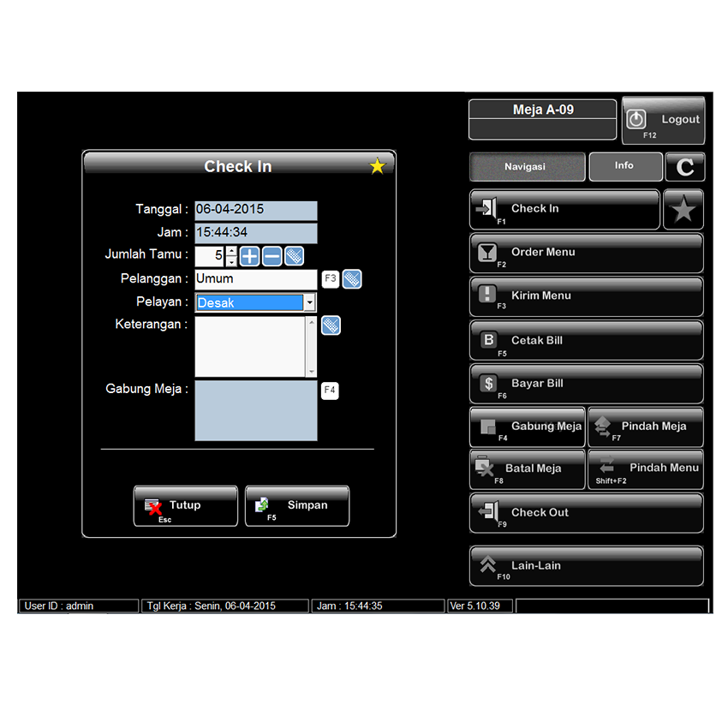Expand the Pelayan dropdown arrow
Screen dimensions: 728x728
pos(309,302)
